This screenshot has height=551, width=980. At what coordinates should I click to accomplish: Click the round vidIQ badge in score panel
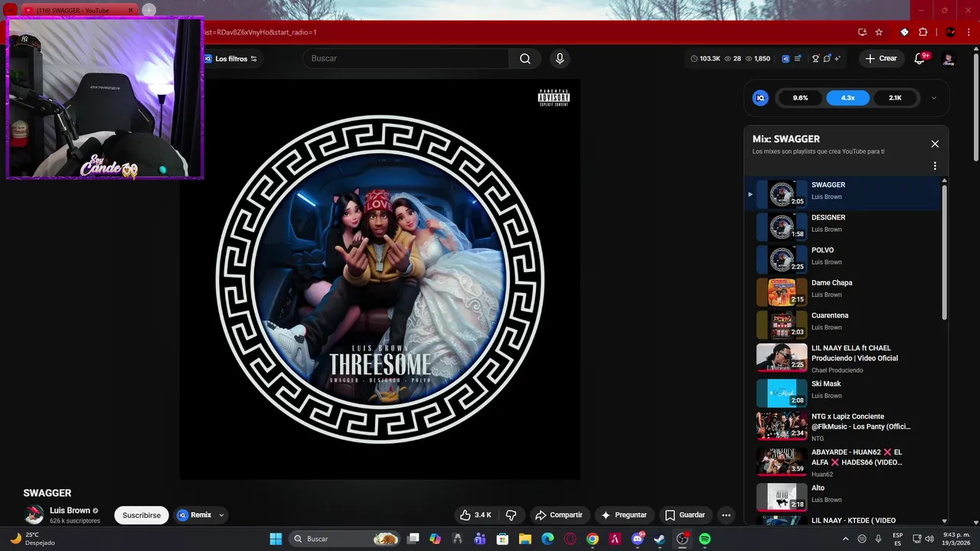(x=760, y=98)
